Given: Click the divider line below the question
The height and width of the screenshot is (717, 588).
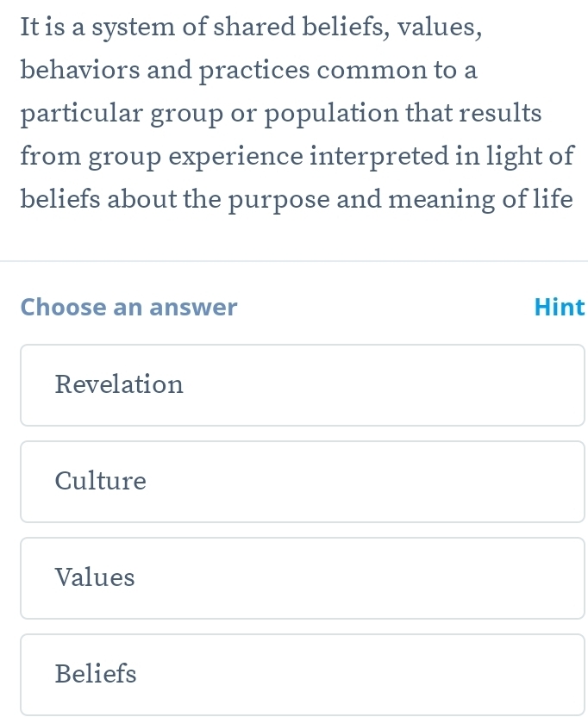Looking at the screenshot, I should click(294, 260).
